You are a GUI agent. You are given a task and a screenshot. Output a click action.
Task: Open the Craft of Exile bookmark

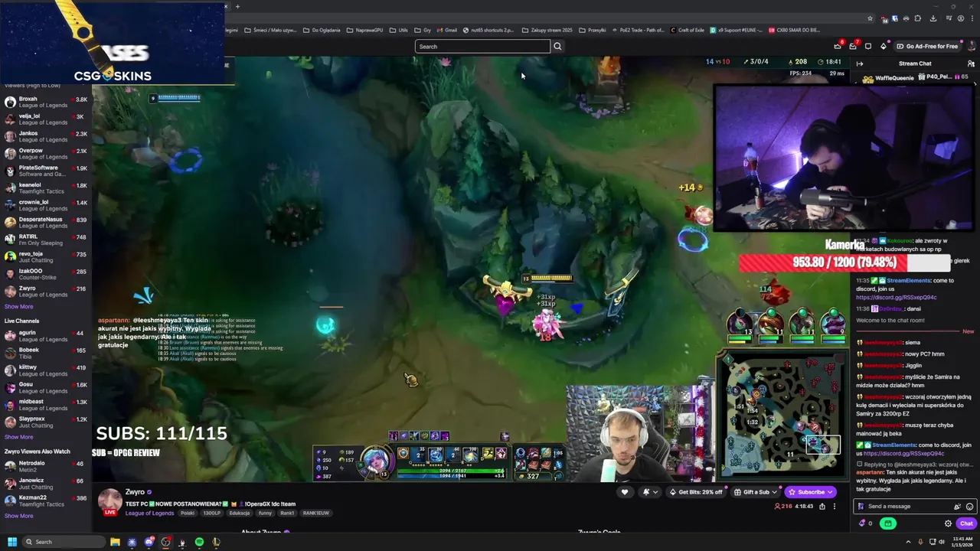click(x=687, y=30)
